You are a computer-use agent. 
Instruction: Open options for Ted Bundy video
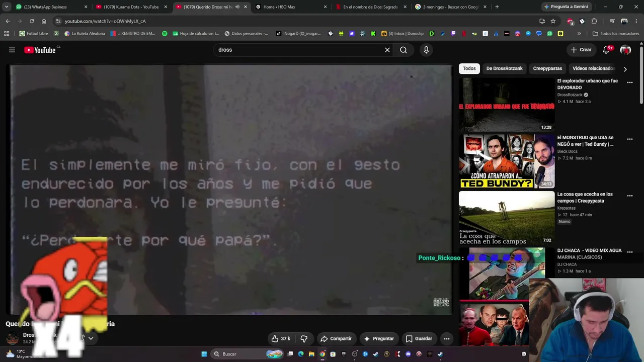click(630, 139)
